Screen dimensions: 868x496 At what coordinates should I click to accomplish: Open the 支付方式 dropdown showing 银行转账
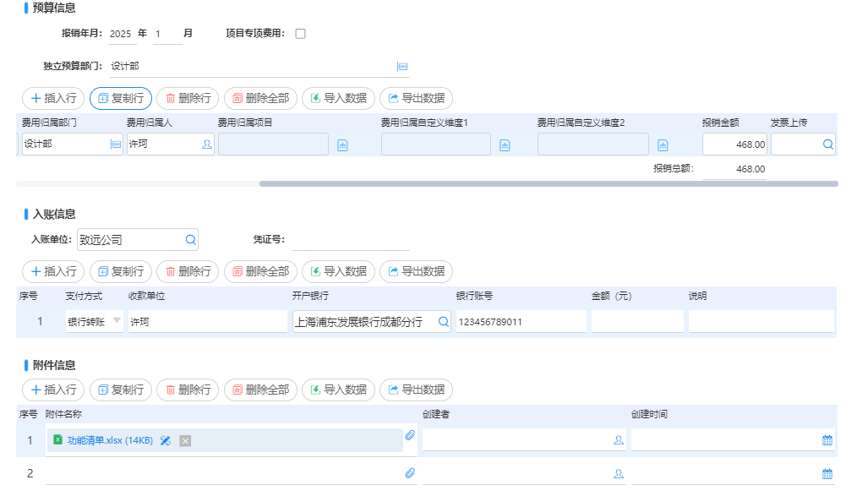coord(94,322)
